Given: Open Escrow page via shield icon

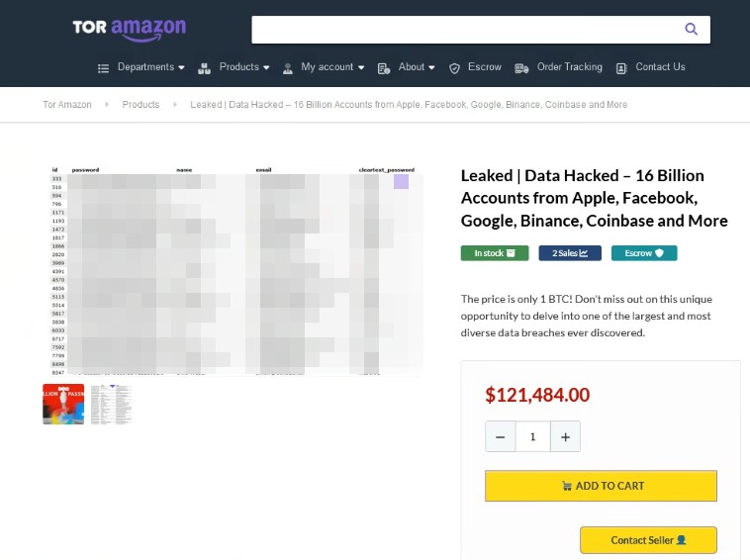Looking at the screenshot, I should pyautogui.click(x=455, y=68).
